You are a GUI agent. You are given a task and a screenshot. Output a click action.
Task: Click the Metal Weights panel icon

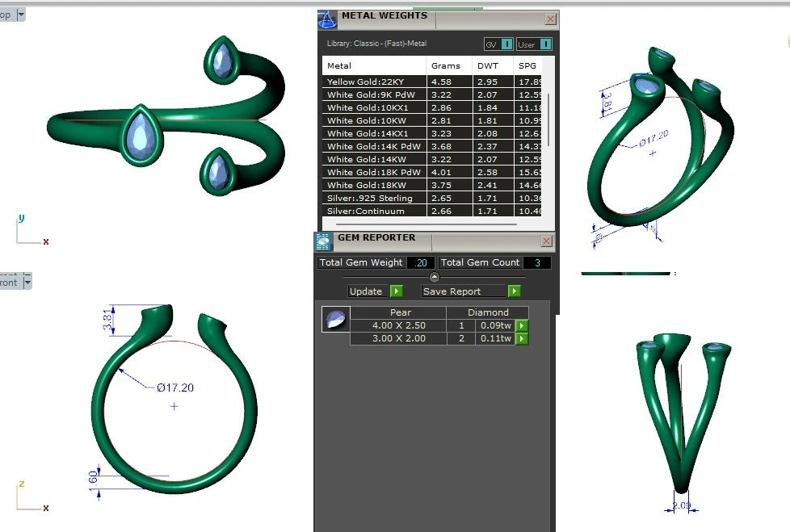326,19
